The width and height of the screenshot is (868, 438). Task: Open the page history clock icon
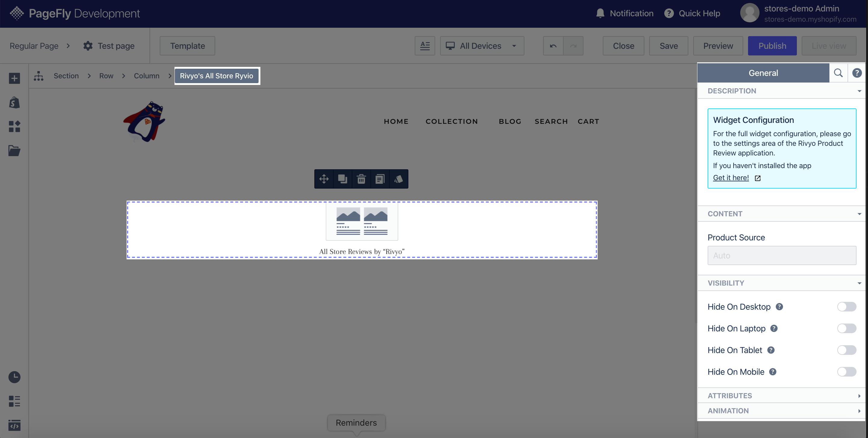(x=14, y=377)
